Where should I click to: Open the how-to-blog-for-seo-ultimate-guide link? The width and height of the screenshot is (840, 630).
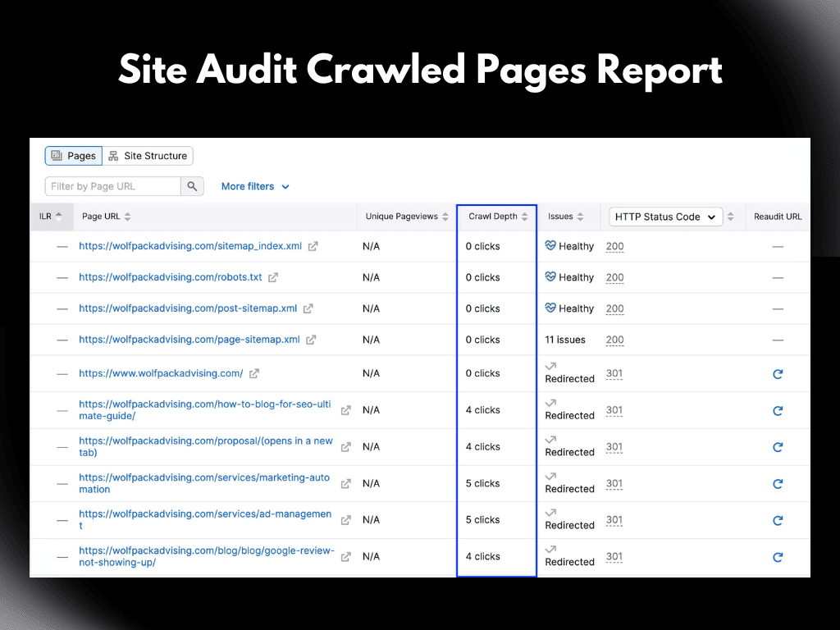point(204,410)
